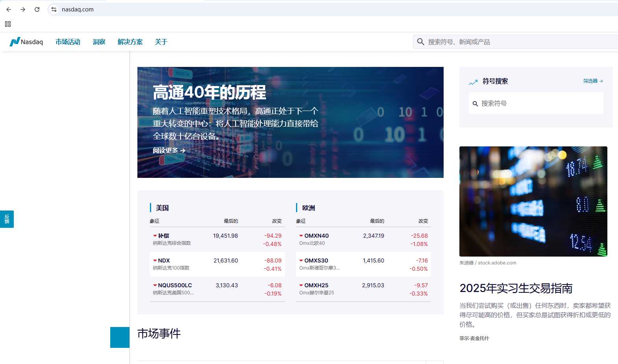Open the OMXH25 index link
618x364 pixels.
click(x=316, y=285)
